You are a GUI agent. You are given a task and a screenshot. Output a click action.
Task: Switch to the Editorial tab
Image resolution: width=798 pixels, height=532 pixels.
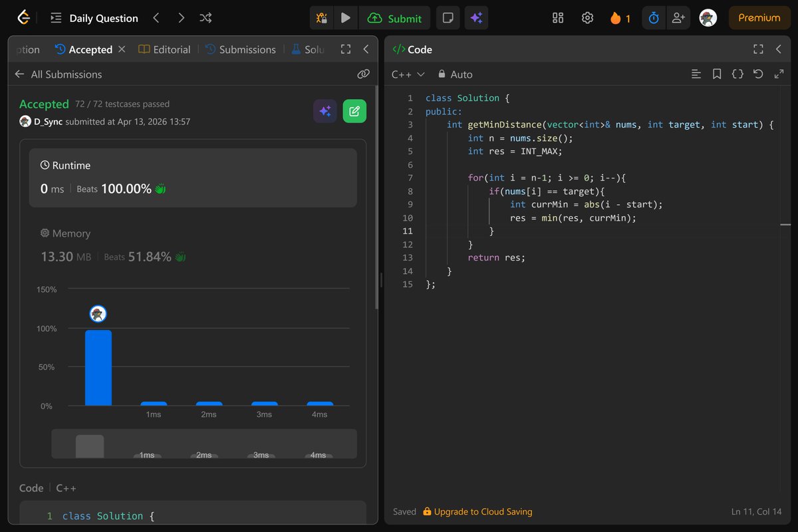164,49
